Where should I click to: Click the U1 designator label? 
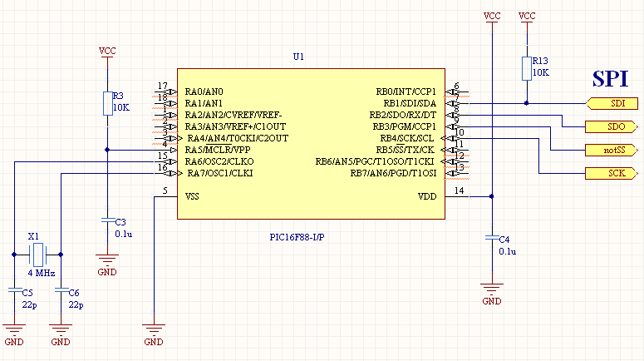click(x=299, y=57)
